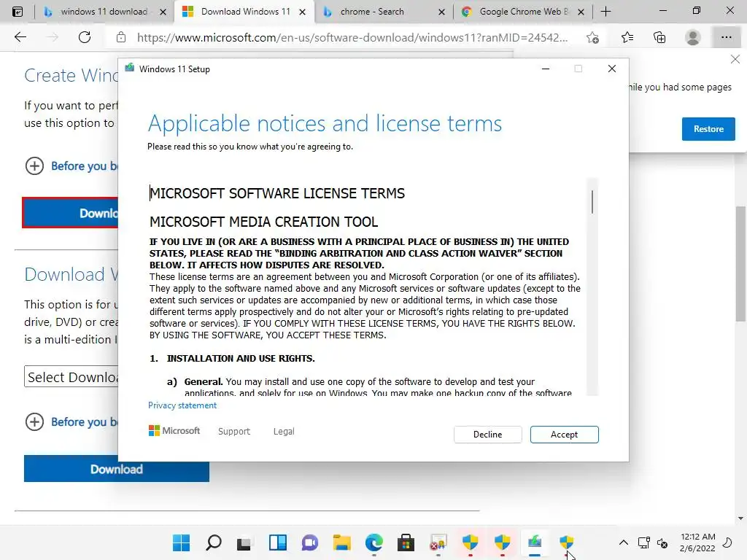Click the focus assist moon icon
This screenshot has height=560, width=747.
click(x=727, y=542)
